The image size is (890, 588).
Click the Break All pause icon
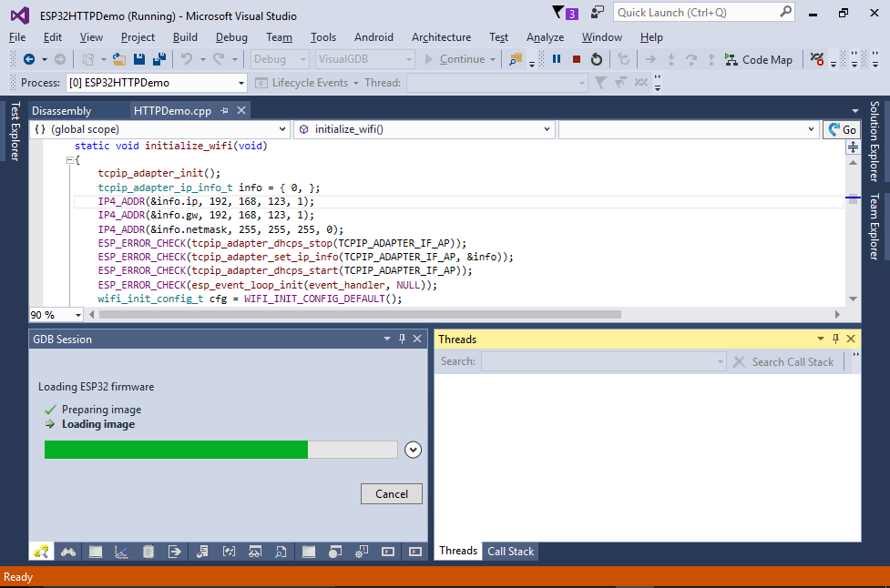point(557,59)
